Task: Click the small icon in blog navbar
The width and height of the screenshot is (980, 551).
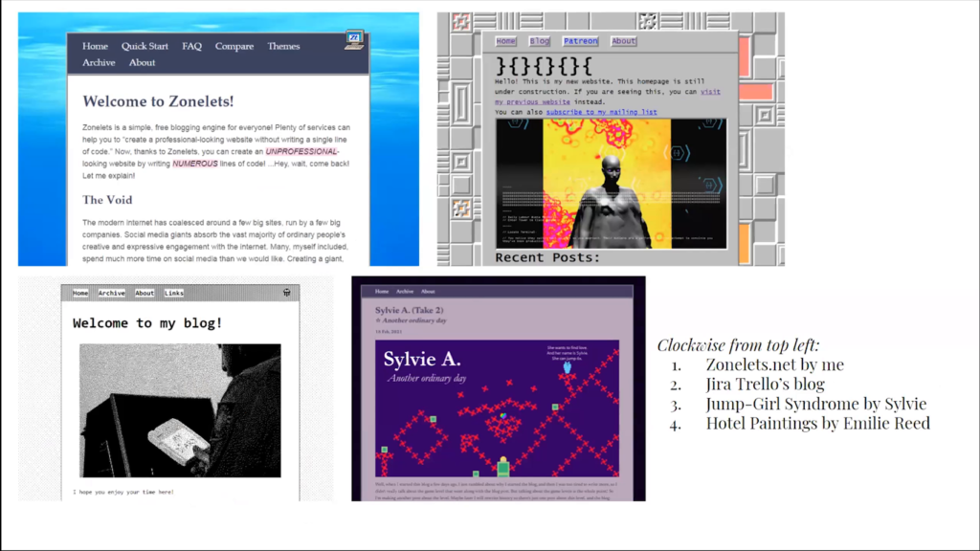Action: tap(287, 293)
